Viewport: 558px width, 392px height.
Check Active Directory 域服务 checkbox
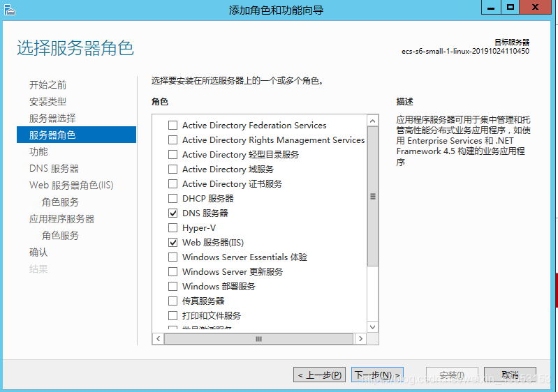172,169
